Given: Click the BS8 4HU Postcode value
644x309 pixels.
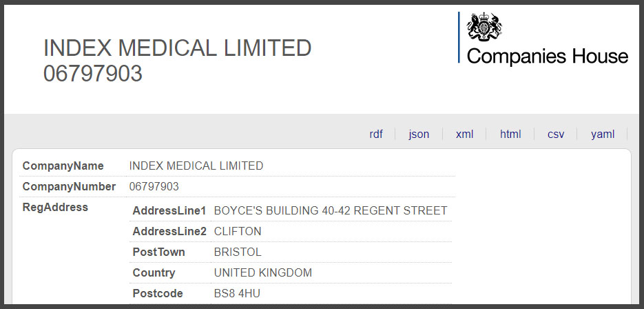Looking at the screenshot, I should [237, 293].
